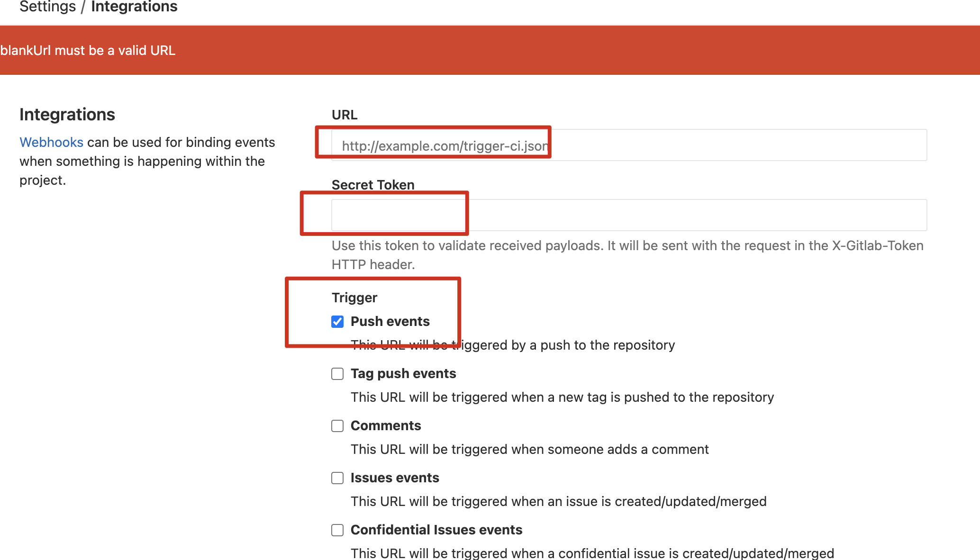Click the 'Secret Token' field label
Viewport: 980px width, 560px height.
373,185
